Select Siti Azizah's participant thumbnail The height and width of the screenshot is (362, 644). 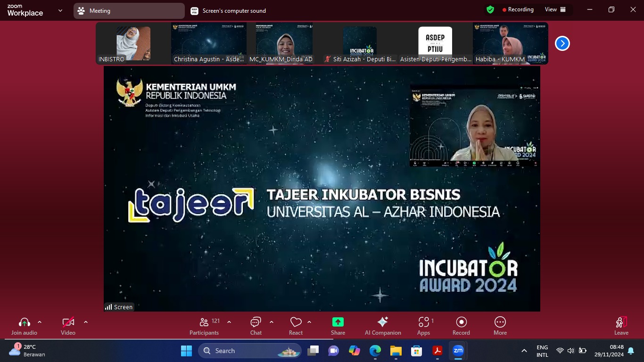click(x=360, y=43)
